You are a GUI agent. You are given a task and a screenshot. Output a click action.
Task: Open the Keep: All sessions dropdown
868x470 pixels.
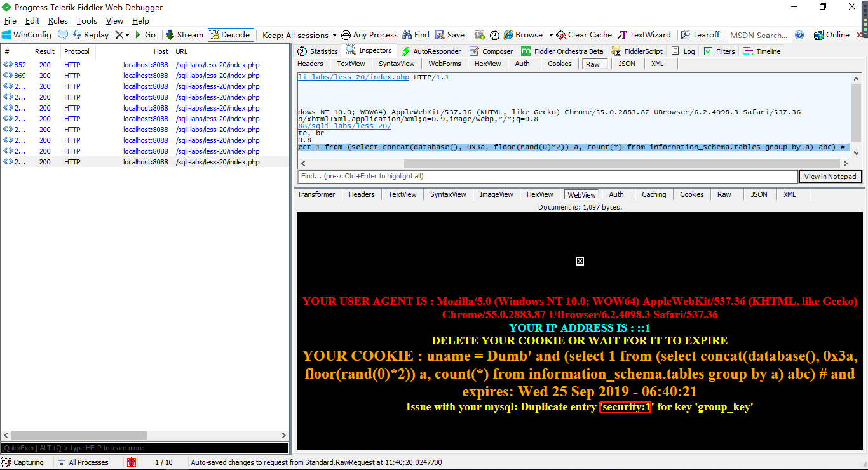[x=299, y=35]
